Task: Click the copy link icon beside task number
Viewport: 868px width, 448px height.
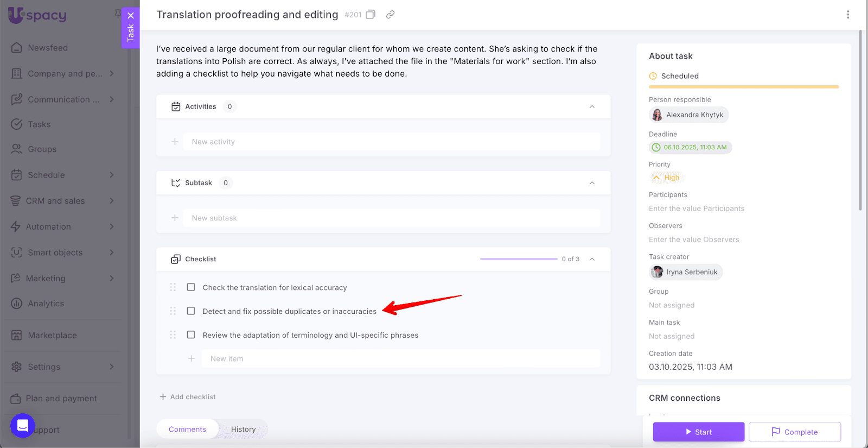Action: [x=390, y=15]
